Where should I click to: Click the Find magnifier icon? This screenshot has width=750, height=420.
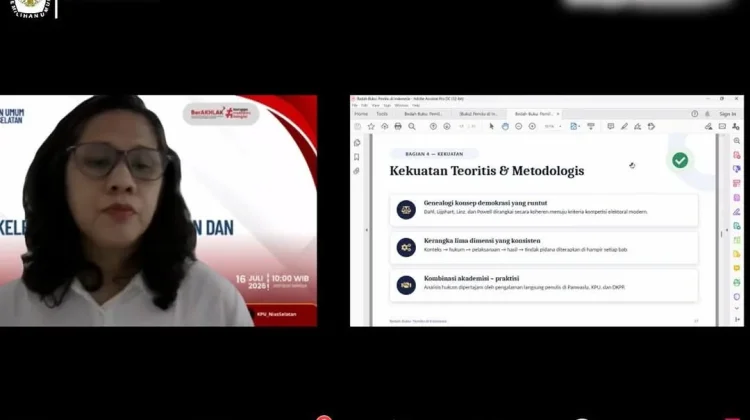pyautogui.click(x=412, y=126)
